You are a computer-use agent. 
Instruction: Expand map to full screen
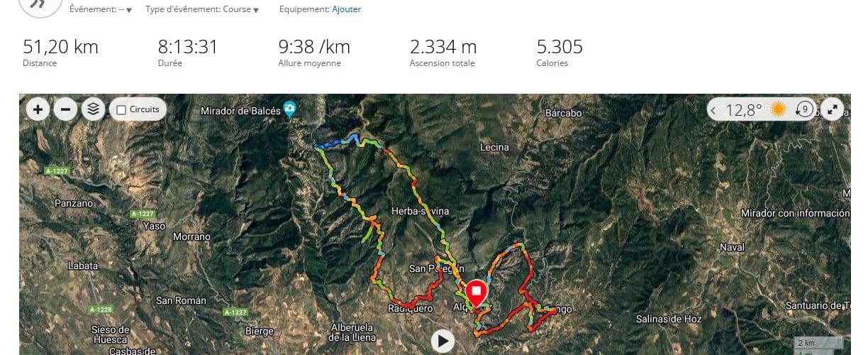point(833,109)
